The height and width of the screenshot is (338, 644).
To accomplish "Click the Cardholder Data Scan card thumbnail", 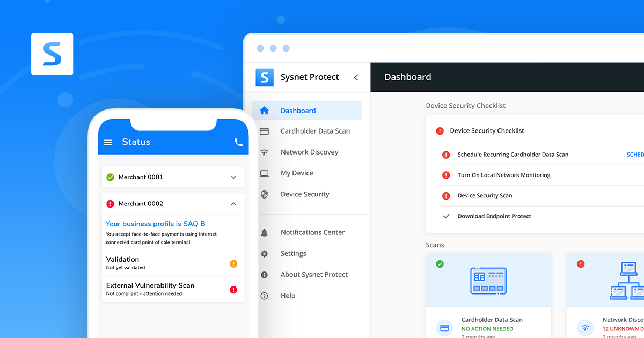I will pyautogui.click(x=488, y=281).
